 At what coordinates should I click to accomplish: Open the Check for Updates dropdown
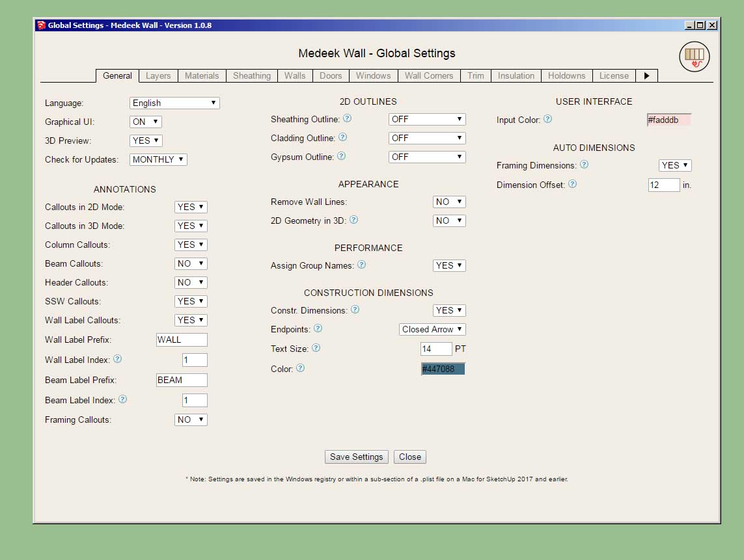[158, 160]
